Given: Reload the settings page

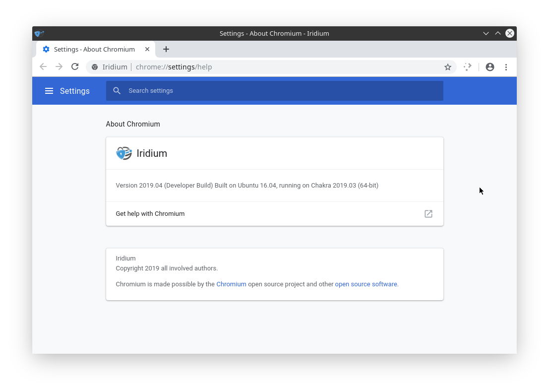Looking at the screenshot, I should (75, 66).
